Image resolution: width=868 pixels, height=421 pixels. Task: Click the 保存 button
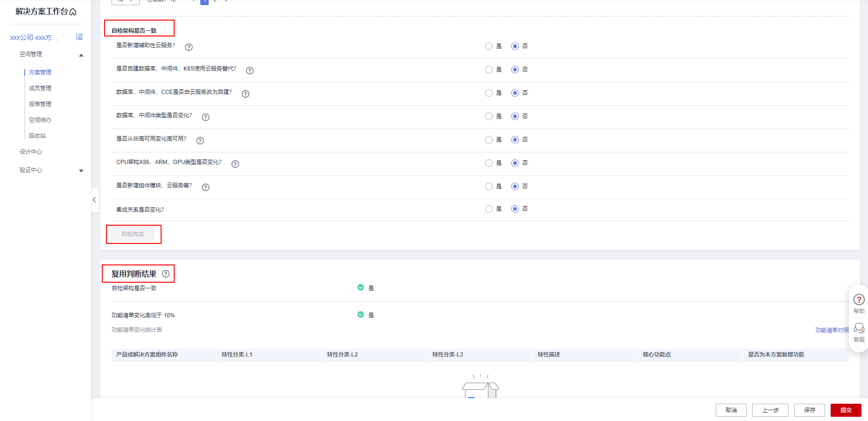(810, 410)
